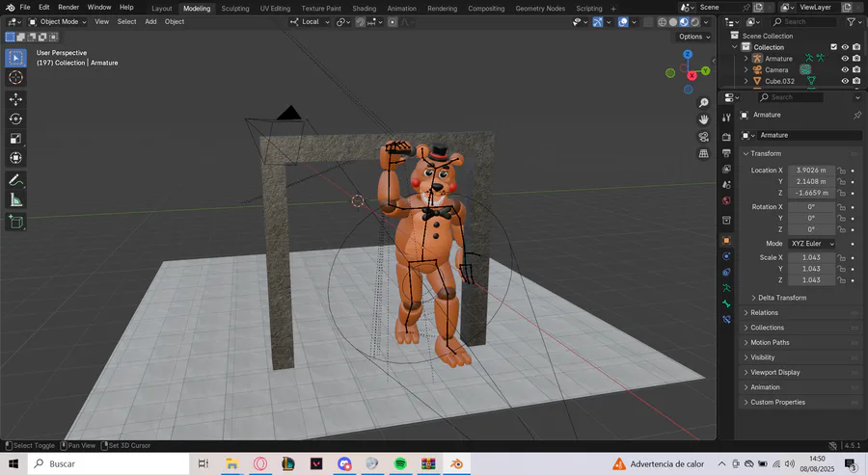The image size is (868, 475).
Task: Activate the 3D Cursor tool
Action: (15, 77)
